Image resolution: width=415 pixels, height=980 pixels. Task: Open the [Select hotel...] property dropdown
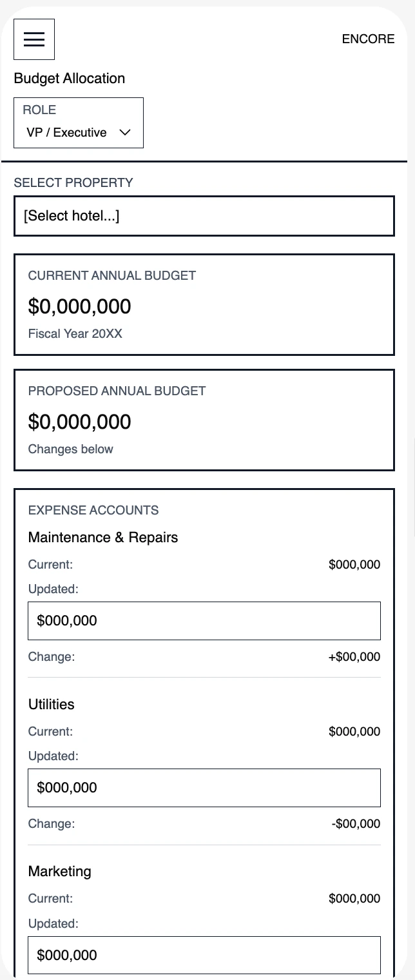pos(204,215)
